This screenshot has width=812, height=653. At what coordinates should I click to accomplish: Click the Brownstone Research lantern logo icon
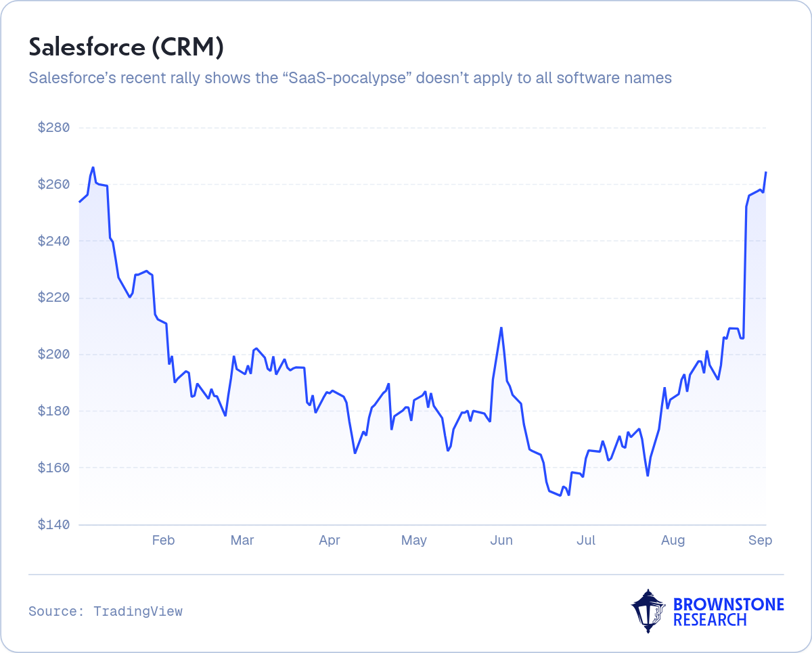(x=648, y=610)
